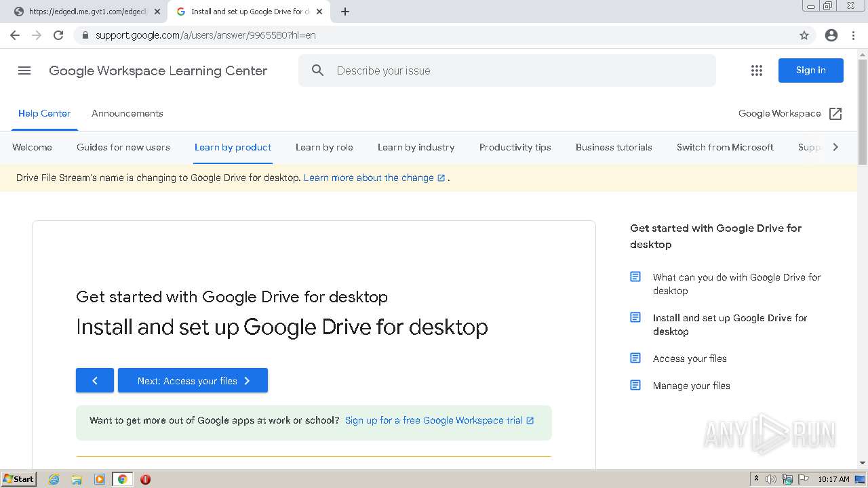Open a new browser tab
The height and width of the screenshot is (488, 868).
344,12
